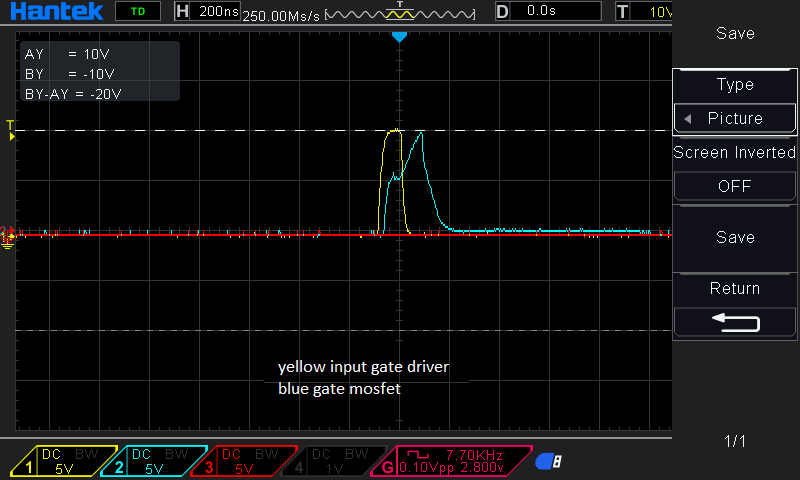Click the Return back-arrow button
800x480 pixels.
(x=735, y=322)
